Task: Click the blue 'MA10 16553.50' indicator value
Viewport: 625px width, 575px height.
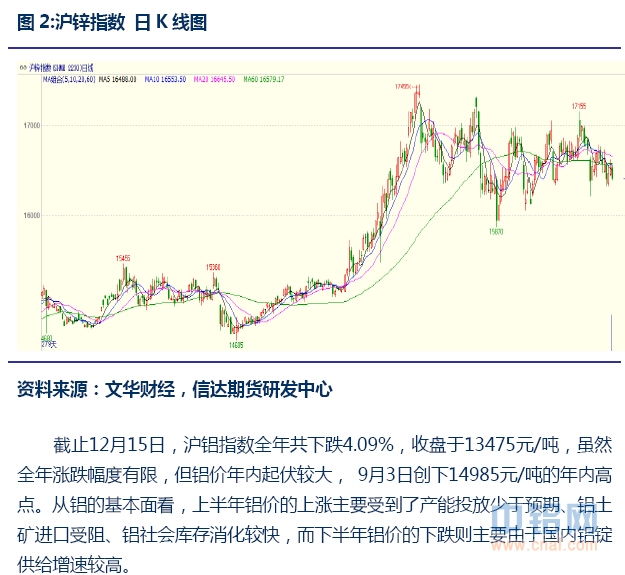Action: click(165, 79)
